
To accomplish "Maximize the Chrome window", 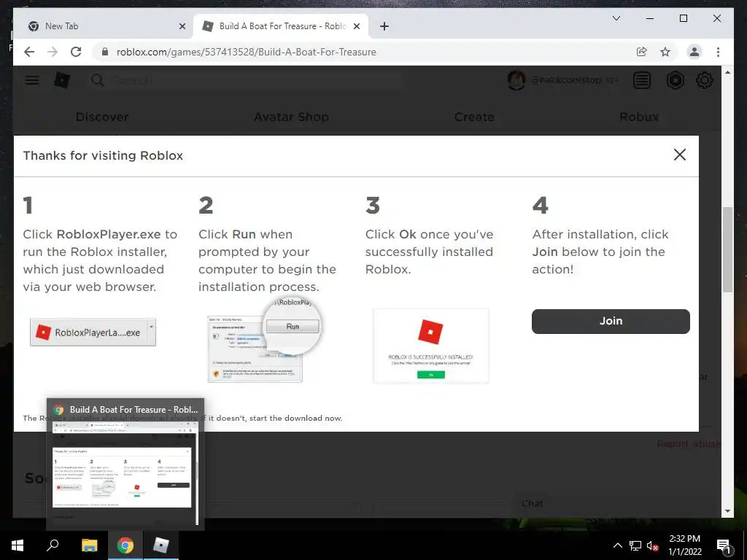I will (x=683, y=18).
